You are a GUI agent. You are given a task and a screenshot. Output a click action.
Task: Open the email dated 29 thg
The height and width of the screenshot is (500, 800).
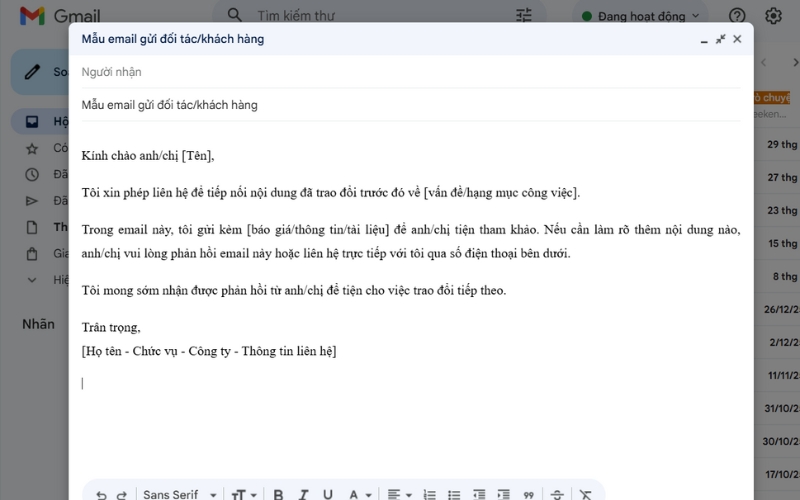point(778,144)
